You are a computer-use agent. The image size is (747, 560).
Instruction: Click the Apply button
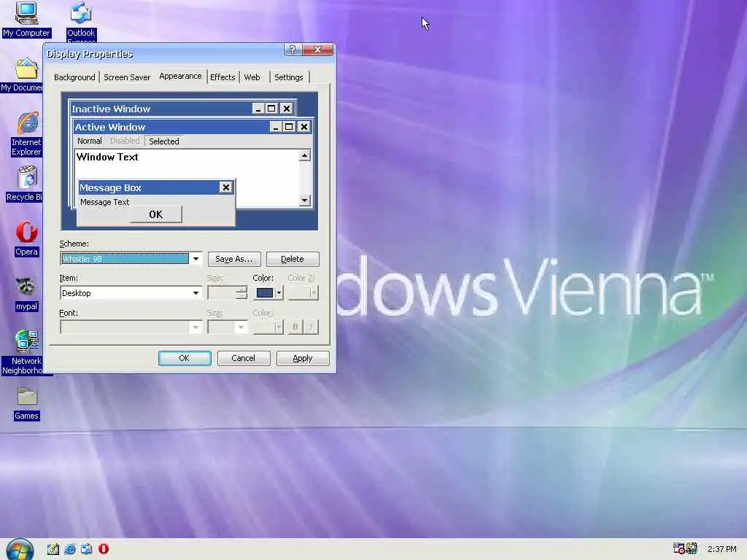(x=303, y=358)
